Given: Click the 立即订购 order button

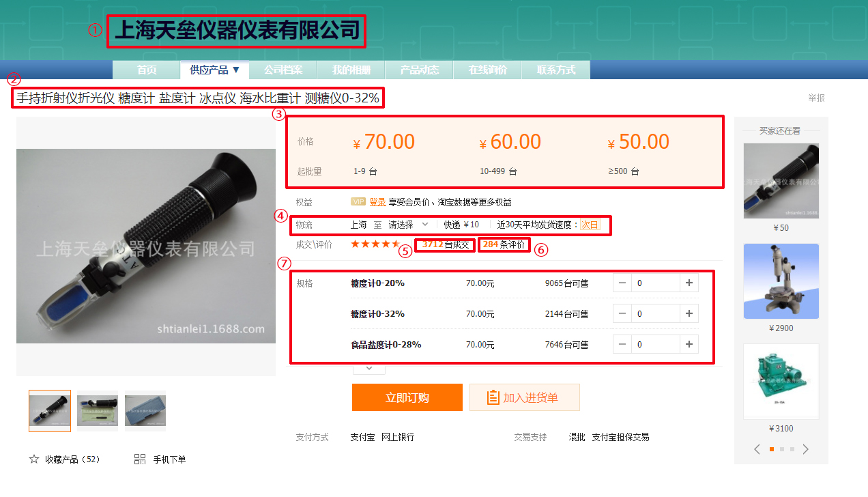Looking at the screenshot, I should 407,397.
